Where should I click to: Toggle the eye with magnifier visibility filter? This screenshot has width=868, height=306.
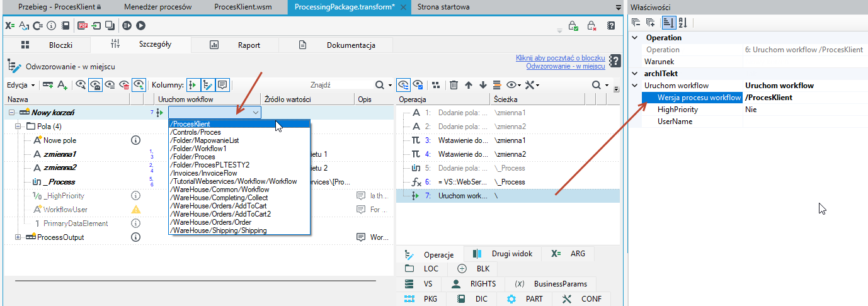click(x=81, y=84)
